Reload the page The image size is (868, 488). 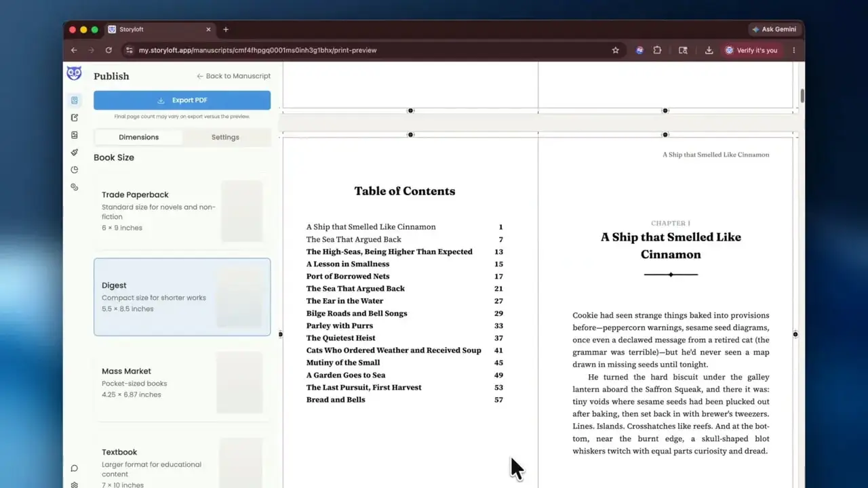pyautogui.click(x=108, y=50)
